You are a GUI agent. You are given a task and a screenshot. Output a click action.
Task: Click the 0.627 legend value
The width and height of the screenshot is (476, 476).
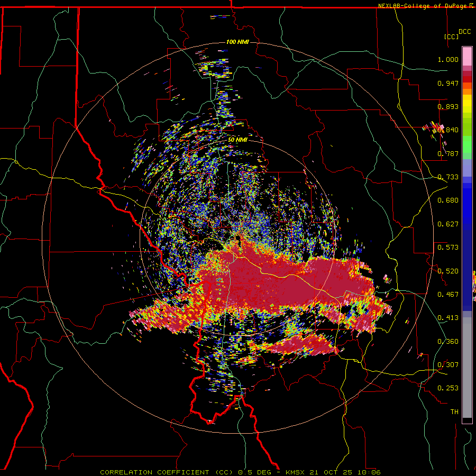tap(448, 224)
